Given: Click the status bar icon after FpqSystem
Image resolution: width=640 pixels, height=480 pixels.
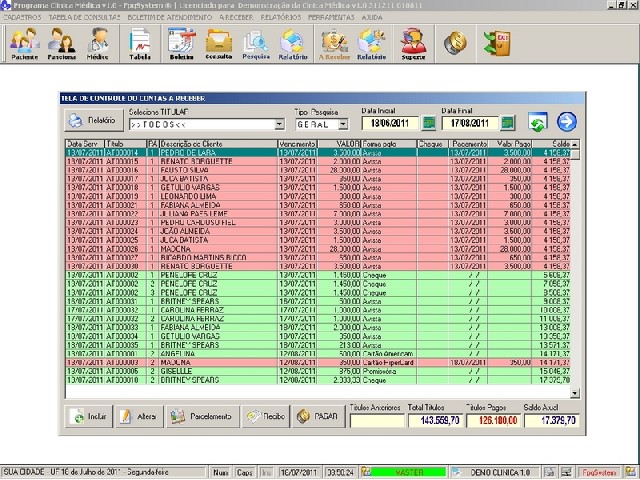Looking at the screenshot, I should point(631,472).
